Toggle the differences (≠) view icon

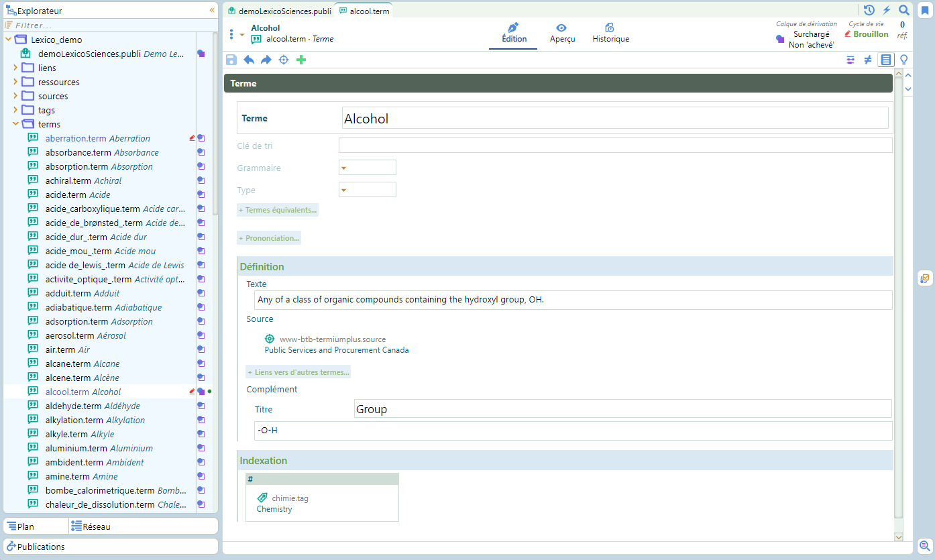pyautogui.click(x=868, y=60)
